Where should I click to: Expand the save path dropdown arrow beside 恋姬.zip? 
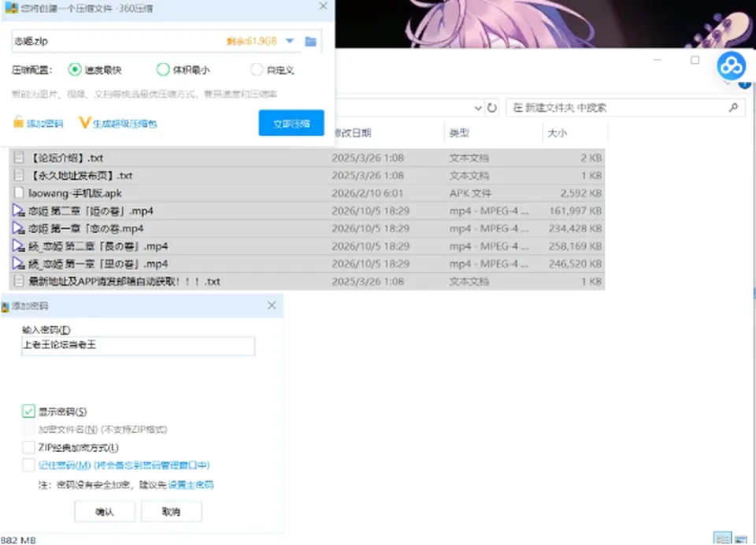[290, 41]
